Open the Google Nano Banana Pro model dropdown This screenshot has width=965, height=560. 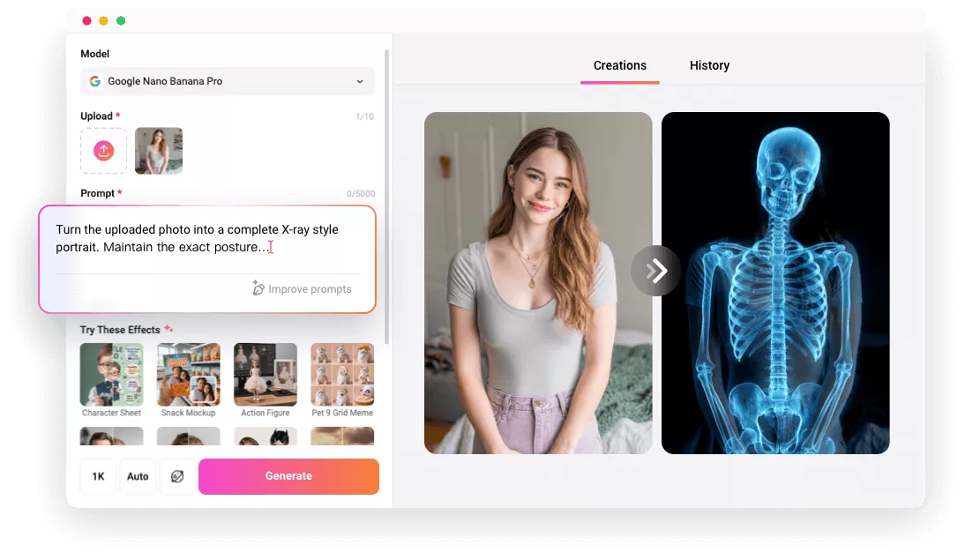pyautogui.click(x=228, y=81)
